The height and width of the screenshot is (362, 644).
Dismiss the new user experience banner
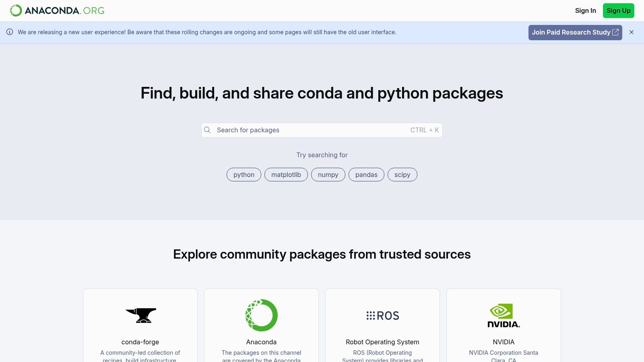632,32
